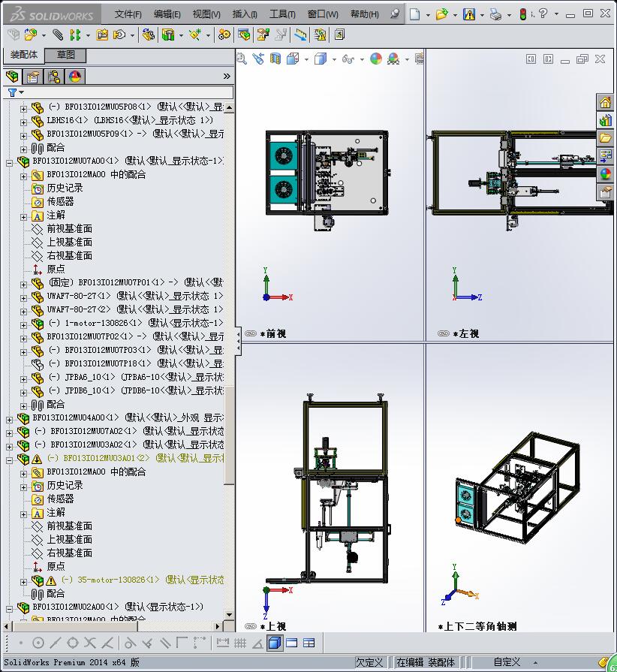Click the Display Style cube icon
The width and height of the screenshot is (617, 672).
tap(320, 59)
